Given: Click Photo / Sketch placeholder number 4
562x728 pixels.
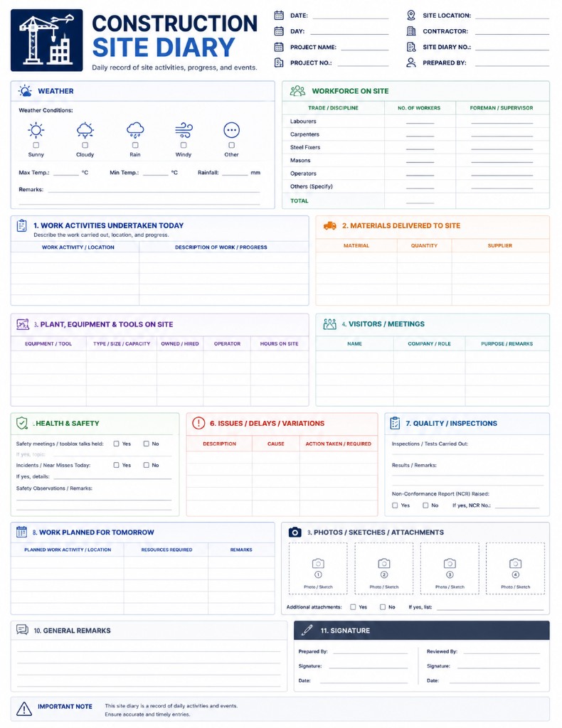Looking at the screenshot, I should [x=516, y=568].
